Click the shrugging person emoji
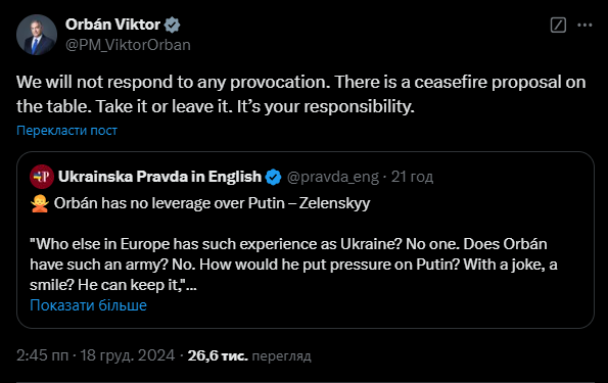Screen dimensions: 608x383 [40, 204]
